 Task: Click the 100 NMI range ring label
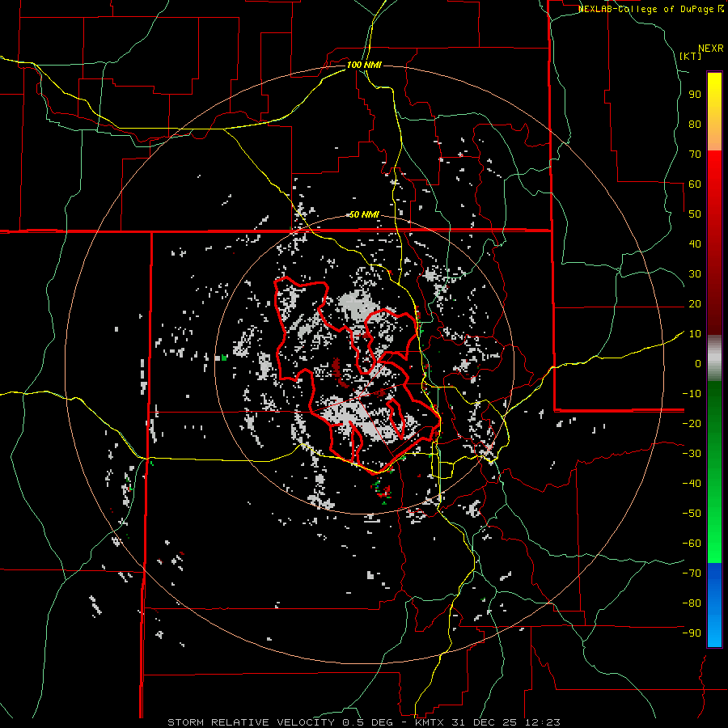[x=363, y=64]
